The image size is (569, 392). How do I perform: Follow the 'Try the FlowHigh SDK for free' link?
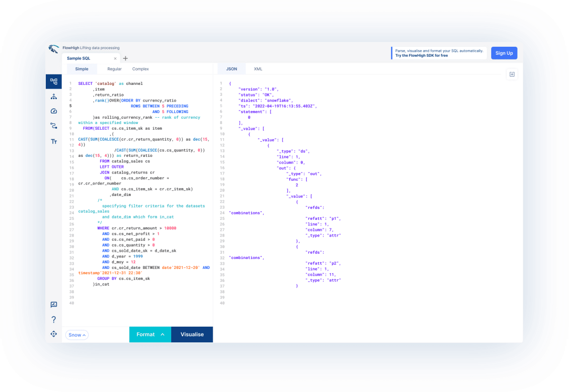click(x=421, y=55)
